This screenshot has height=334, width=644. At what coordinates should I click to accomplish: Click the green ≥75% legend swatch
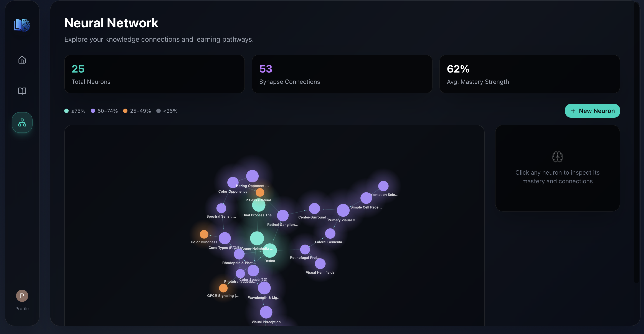pos(66,111)
